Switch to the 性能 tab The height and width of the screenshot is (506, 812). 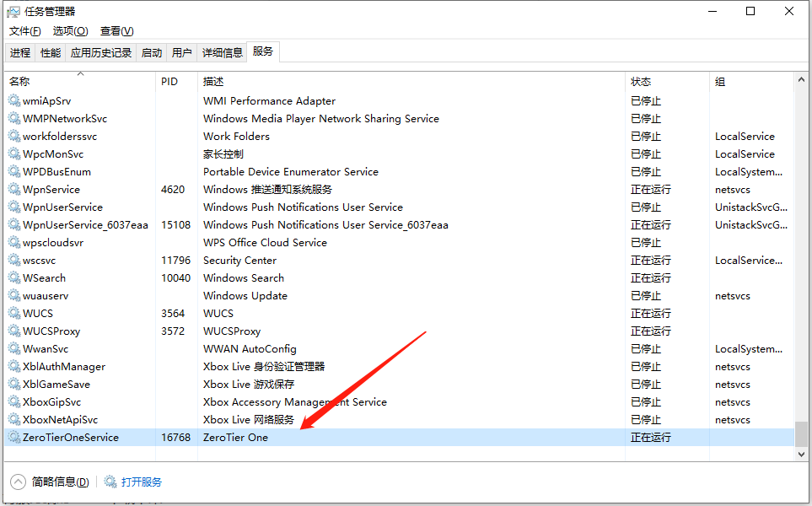(x=51, y=52)
